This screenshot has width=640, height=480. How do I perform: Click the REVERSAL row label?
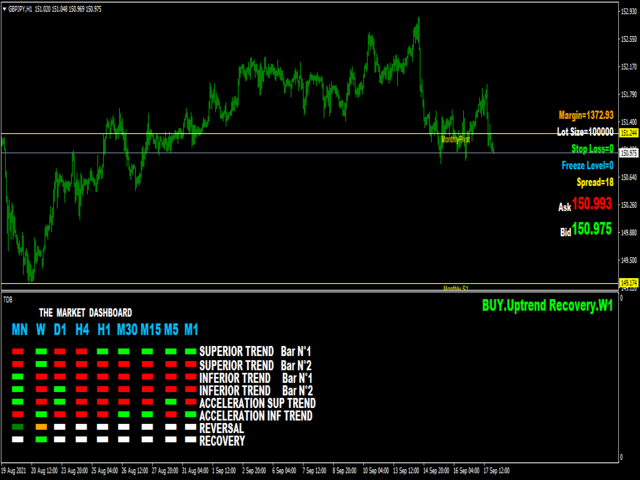click(222, 428)
